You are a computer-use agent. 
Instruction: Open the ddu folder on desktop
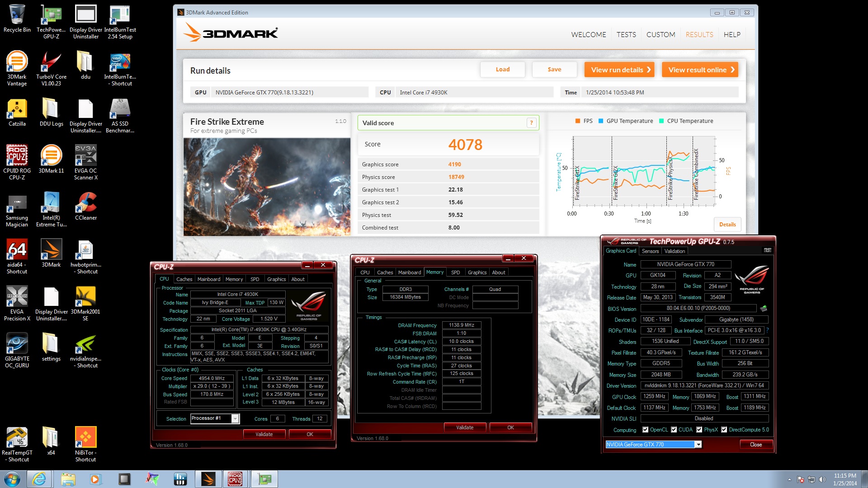click(x=85, y=65)
